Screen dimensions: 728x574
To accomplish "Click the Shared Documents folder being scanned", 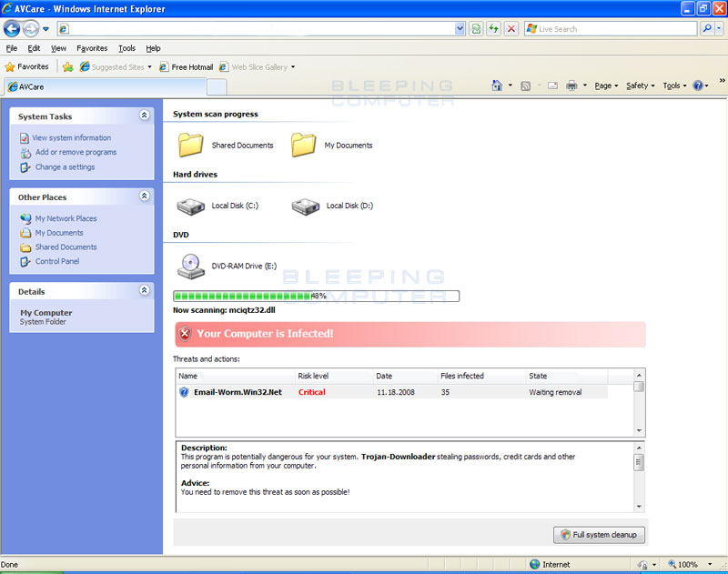I will [x=191, y=143].
